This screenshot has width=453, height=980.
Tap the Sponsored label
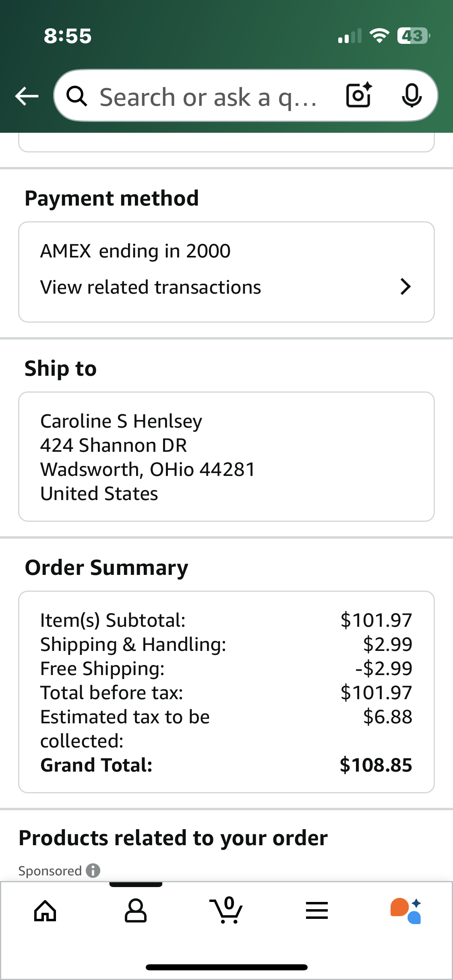point(50,871)
